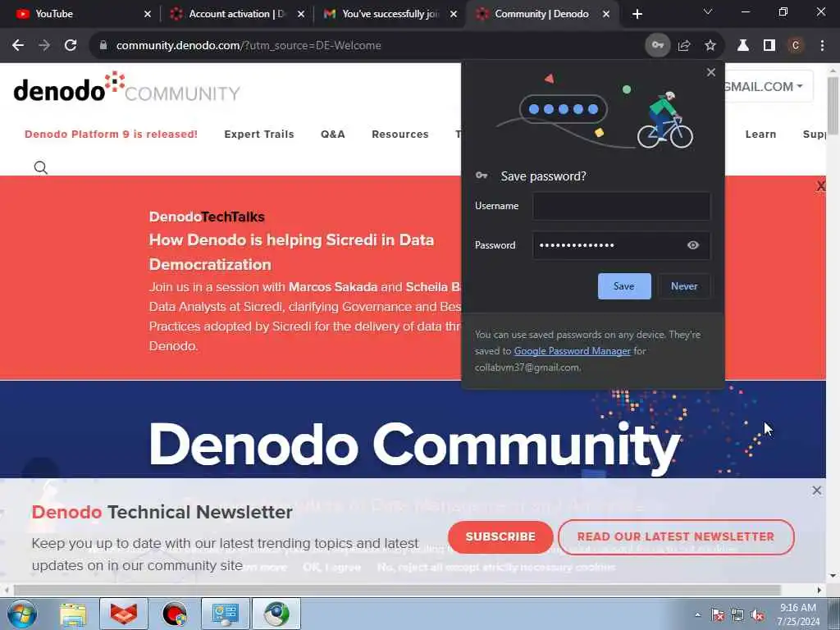840x630 pixels.
Task: Close the Account activation tab
Action: 301,14
